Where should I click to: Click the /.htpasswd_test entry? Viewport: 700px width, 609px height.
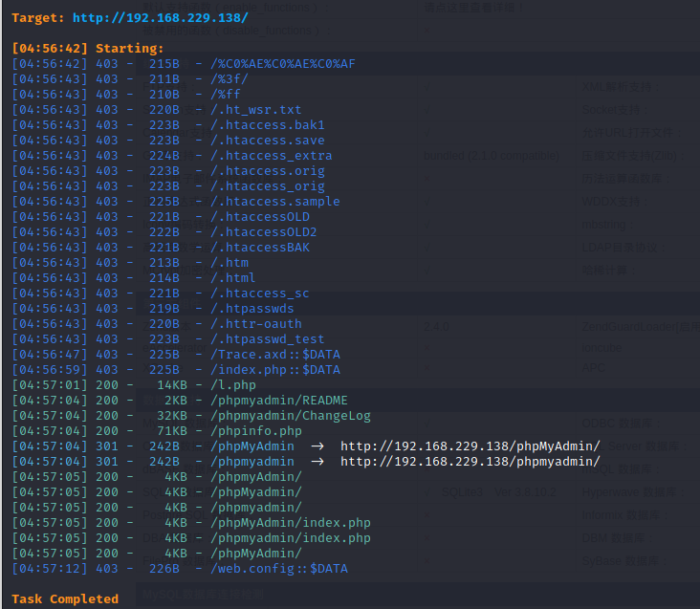[x=268, y=339]
